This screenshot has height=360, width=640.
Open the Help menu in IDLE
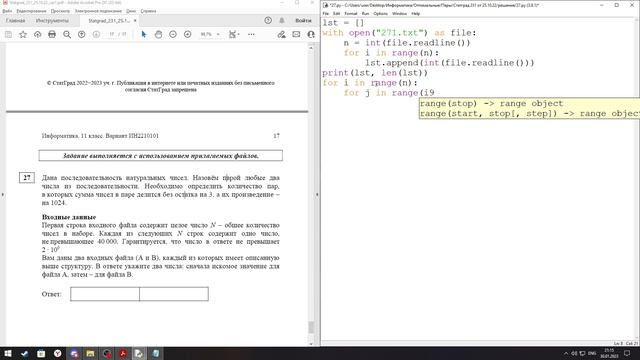pyautogui.click(x=416, y=14)
